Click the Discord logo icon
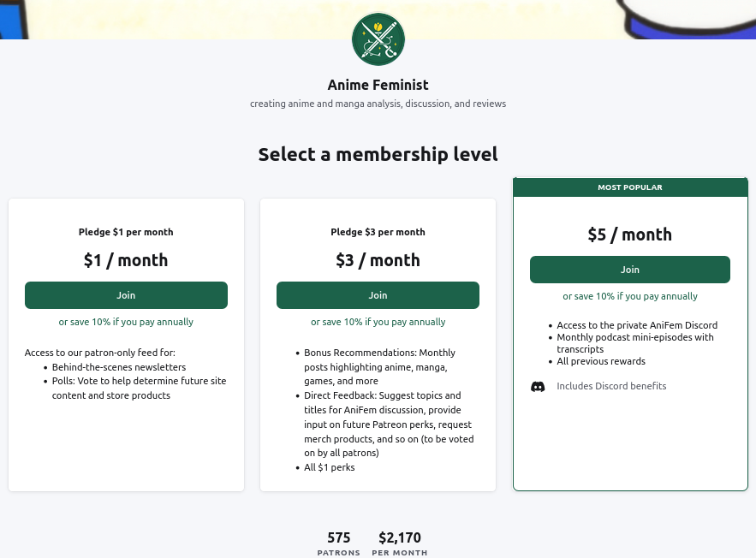The image size is (756, 558). (x=538, y=386)
